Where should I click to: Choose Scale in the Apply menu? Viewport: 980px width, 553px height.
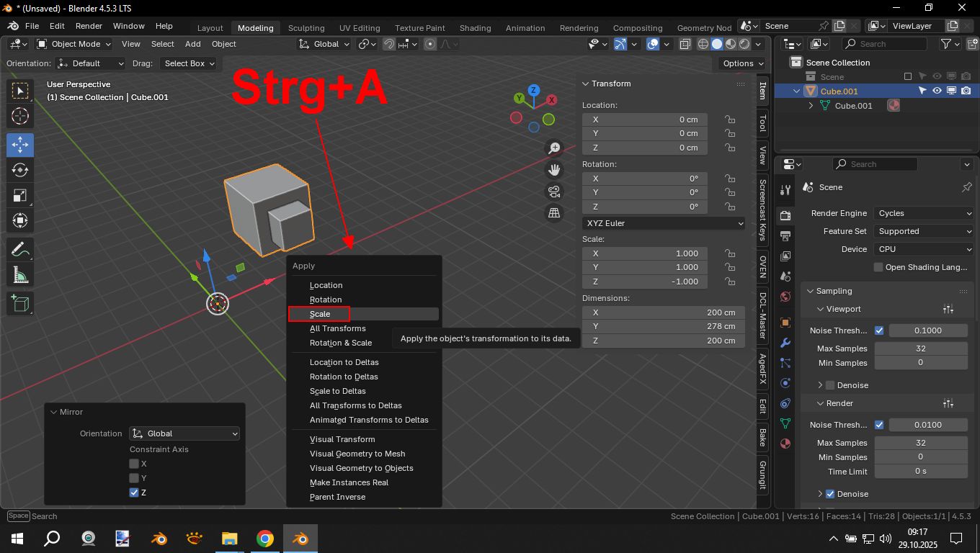coord(320,314)
